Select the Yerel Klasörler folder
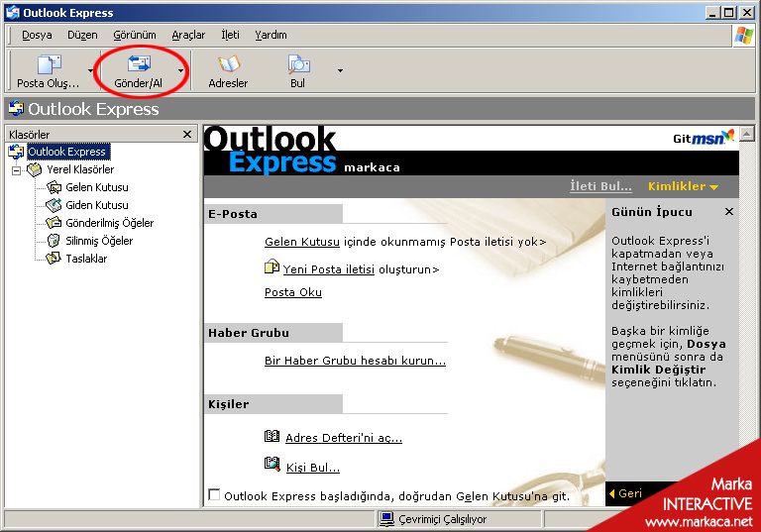 tap(80, 169)
